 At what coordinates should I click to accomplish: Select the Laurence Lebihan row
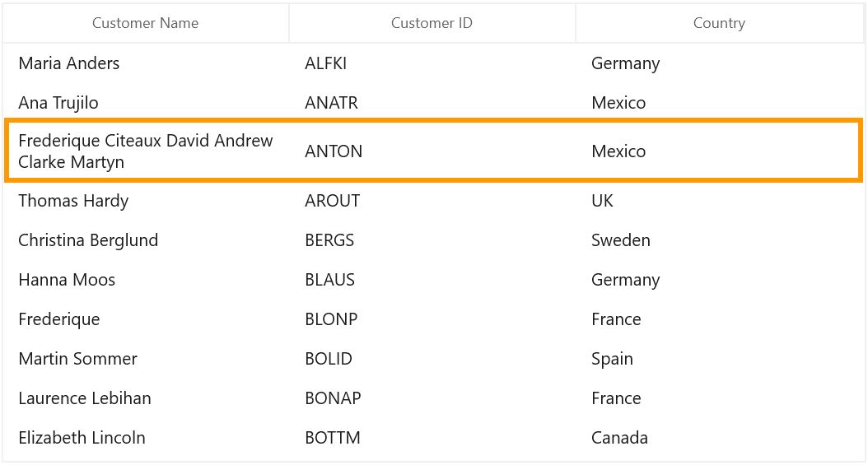pyautogui.click(x=433, y=398)
